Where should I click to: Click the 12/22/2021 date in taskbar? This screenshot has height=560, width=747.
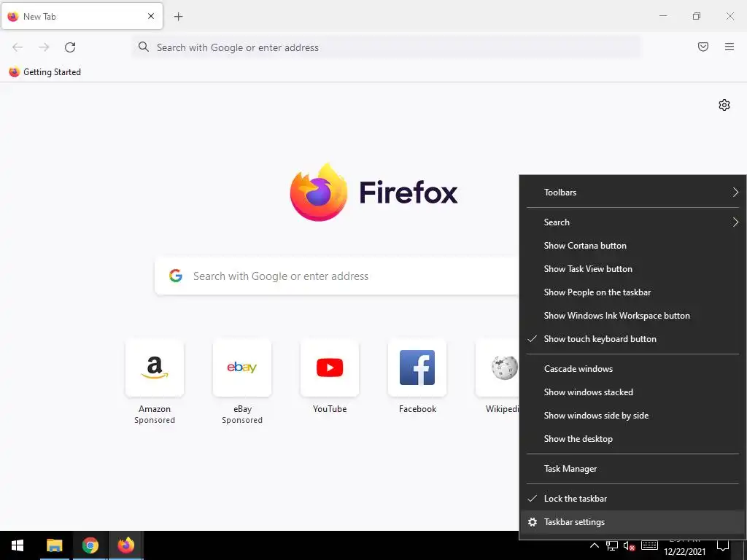point(684,551)
